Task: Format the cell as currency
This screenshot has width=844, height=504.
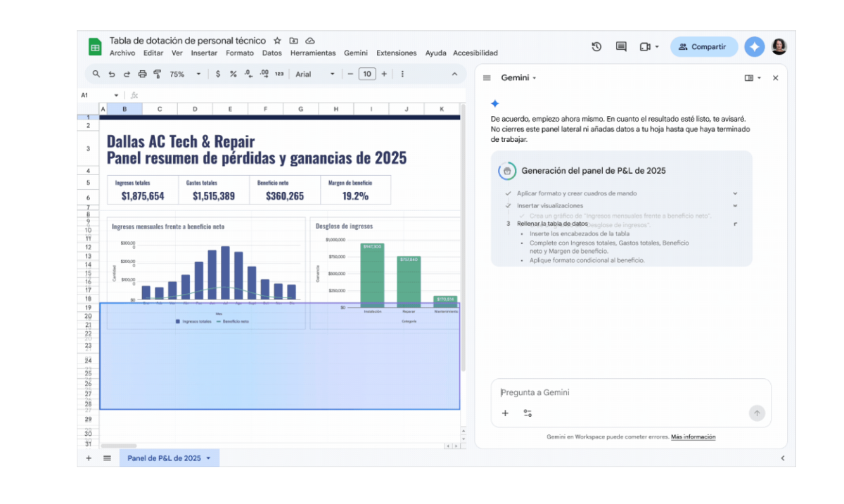Action: pos(218,74)
